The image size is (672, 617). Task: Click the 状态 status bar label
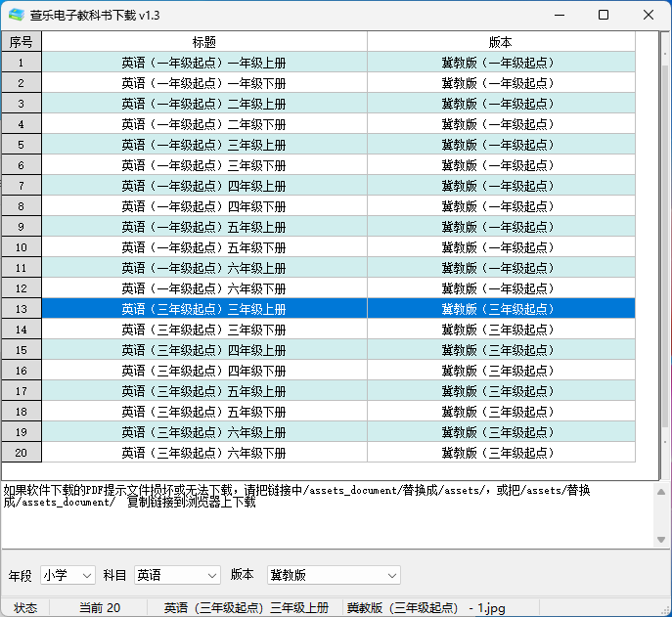pos(25,608)
